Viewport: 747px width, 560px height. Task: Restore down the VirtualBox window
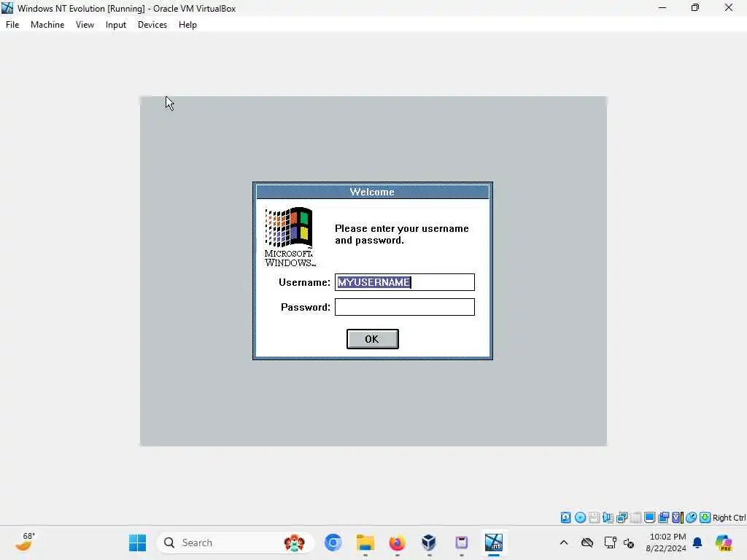695,8
